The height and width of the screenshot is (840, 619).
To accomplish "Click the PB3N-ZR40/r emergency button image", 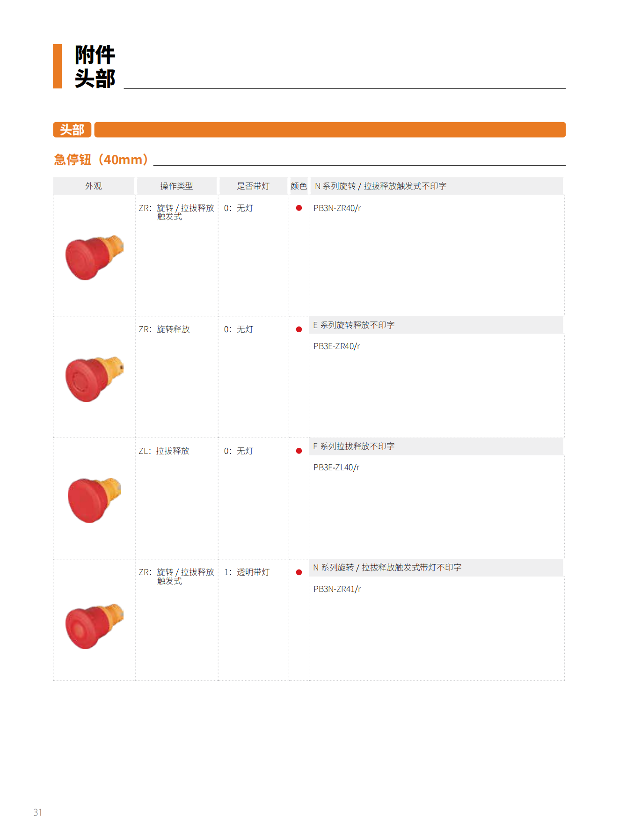I will (95, 257).
